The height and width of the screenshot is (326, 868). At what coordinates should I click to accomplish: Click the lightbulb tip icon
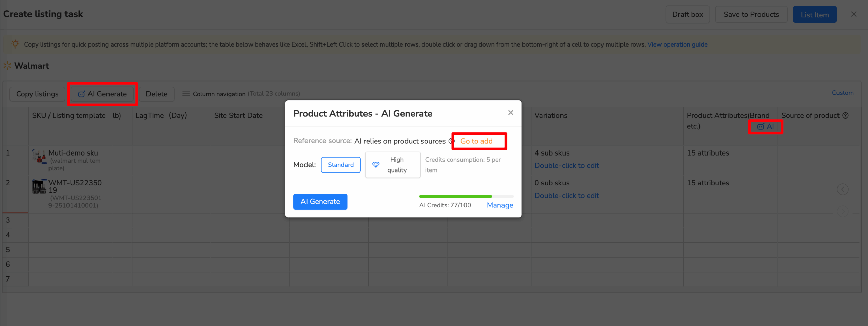click(x=15, y=44)
